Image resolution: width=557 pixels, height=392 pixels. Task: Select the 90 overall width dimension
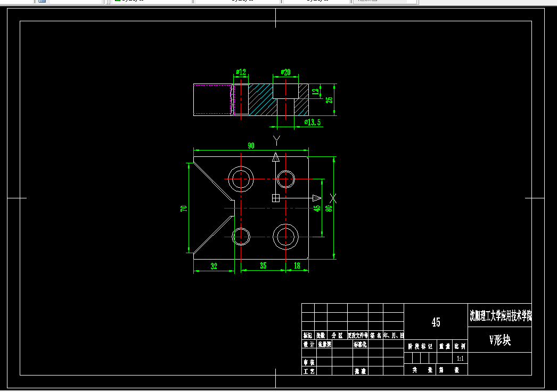pos(251,146)
